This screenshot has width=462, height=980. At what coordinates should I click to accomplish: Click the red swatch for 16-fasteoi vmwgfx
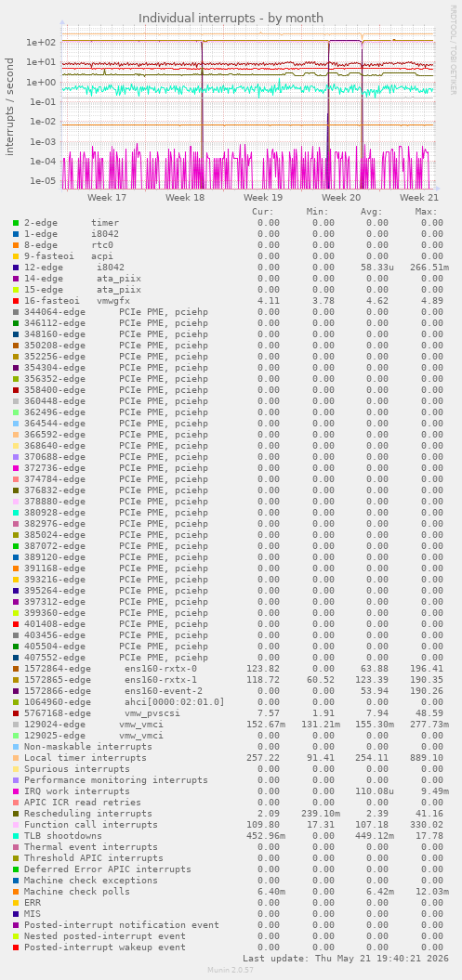tap(16, 301)
